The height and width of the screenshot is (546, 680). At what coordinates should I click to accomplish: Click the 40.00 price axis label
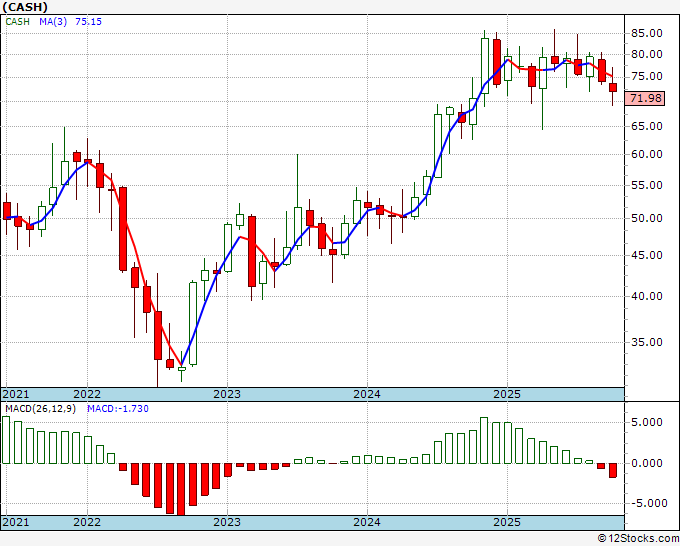[x=647, y=296]
